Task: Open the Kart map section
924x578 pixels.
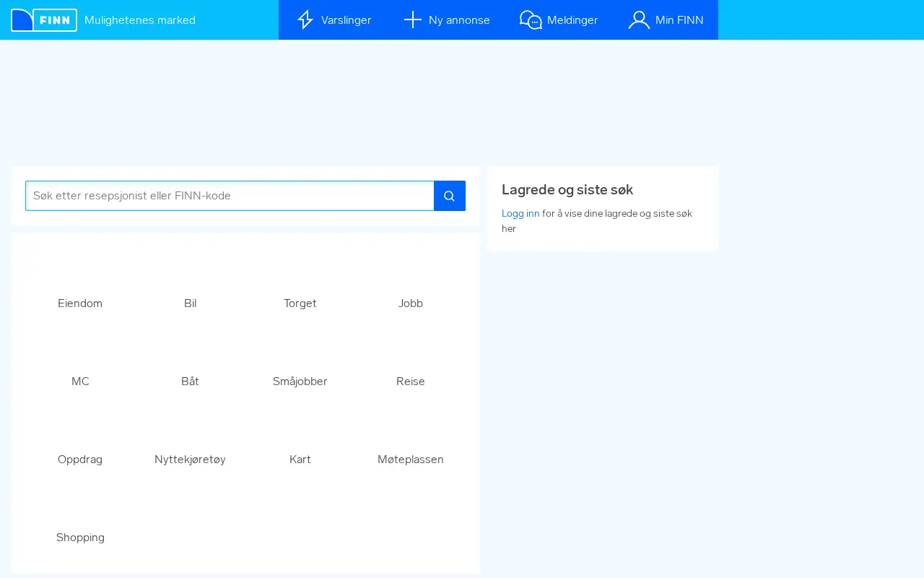Action: [x=300, y=460]
